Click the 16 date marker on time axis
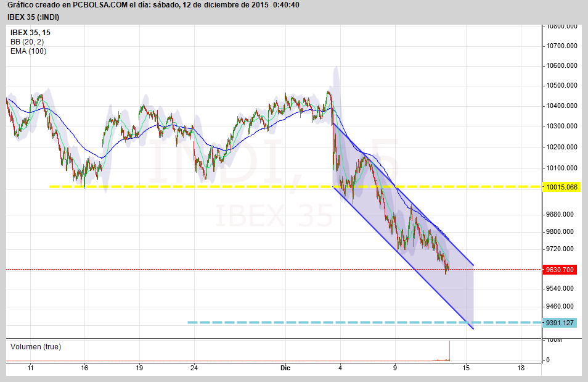 pos(84,368)
